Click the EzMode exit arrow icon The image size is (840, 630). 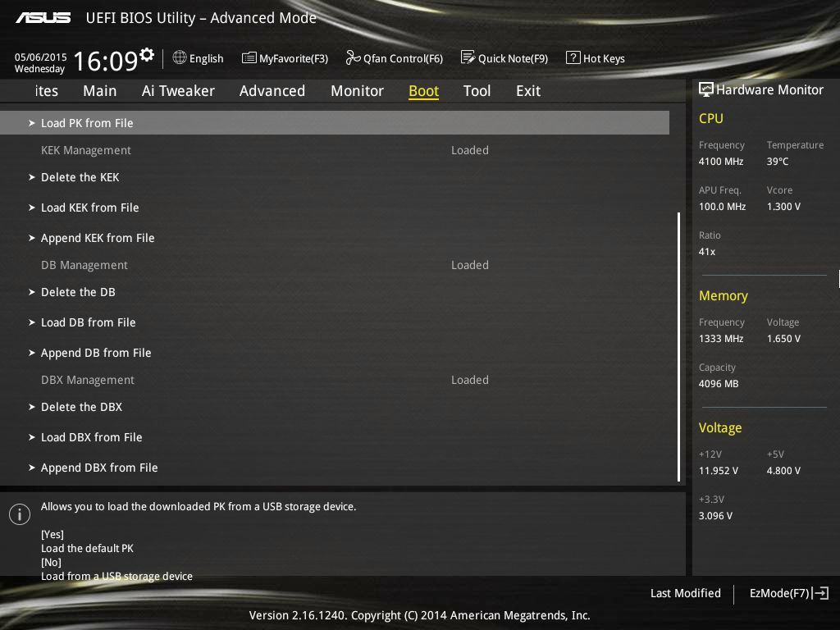point(820,593)
